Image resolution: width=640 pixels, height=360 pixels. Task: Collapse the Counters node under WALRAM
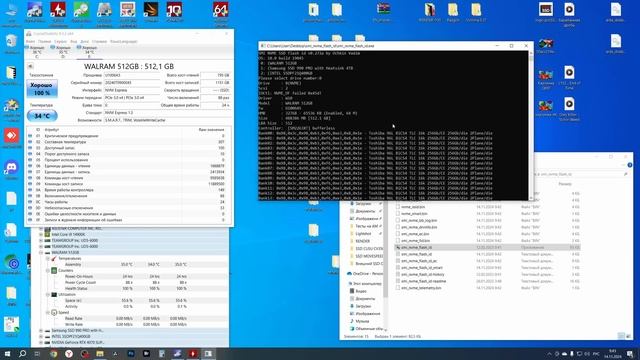pyautogui.click(x=48, y=271)
